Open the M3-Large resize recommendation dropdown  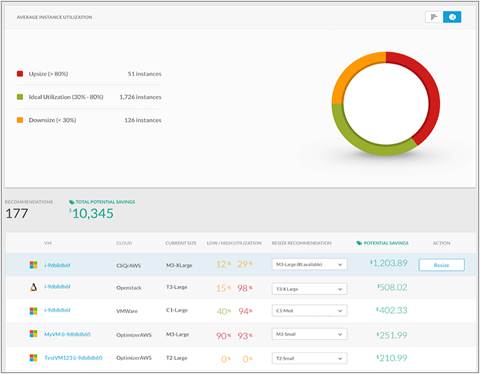(x=309, y=265)
